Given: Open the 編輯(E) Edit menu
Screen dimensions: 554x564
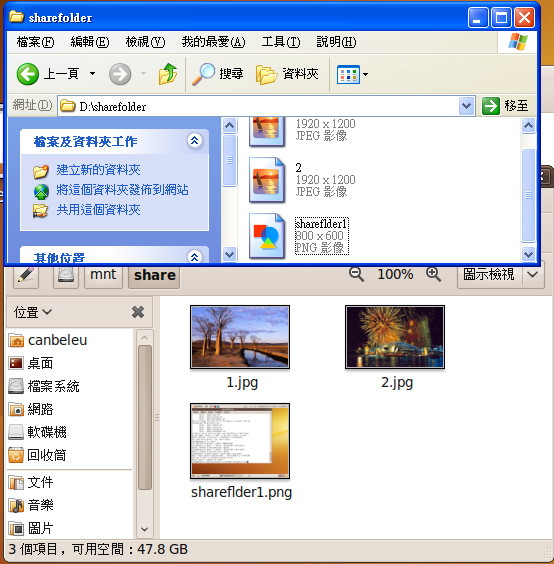Looking at the screenshot, I should pyautogui.click(x=90, y=42).
